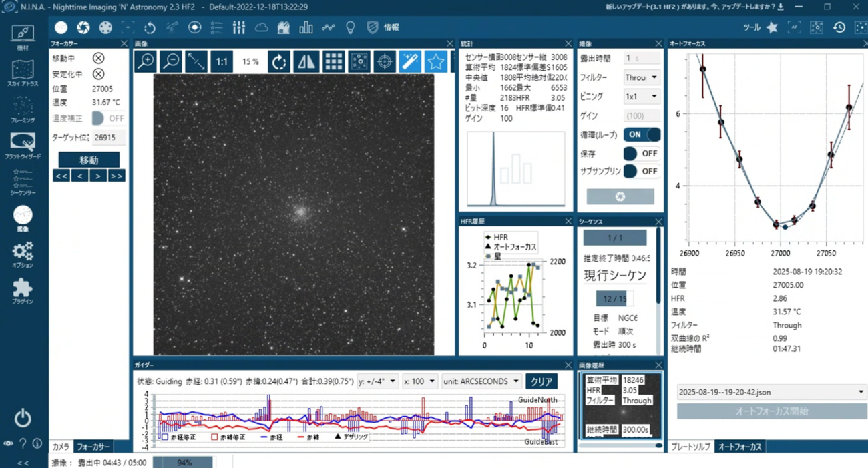
Task: Toggle the crosshair overlay icon
Action: point(384,61)
